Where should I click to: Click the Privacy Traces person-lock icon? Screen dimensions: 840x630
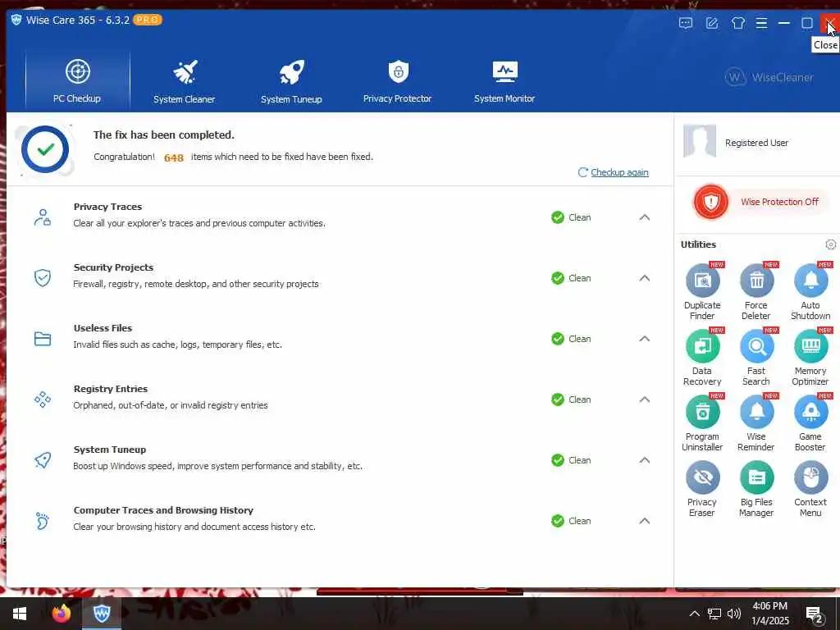[43, 217]
